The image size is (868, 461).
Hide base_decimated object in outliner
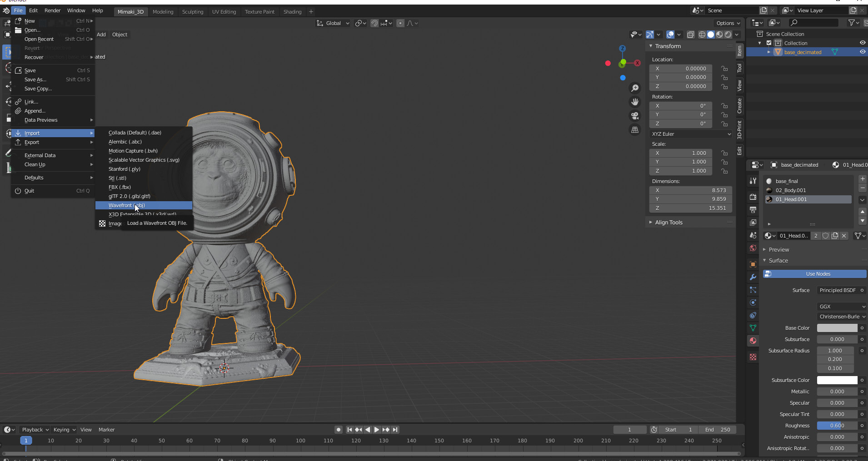click(x=863, y=52)
